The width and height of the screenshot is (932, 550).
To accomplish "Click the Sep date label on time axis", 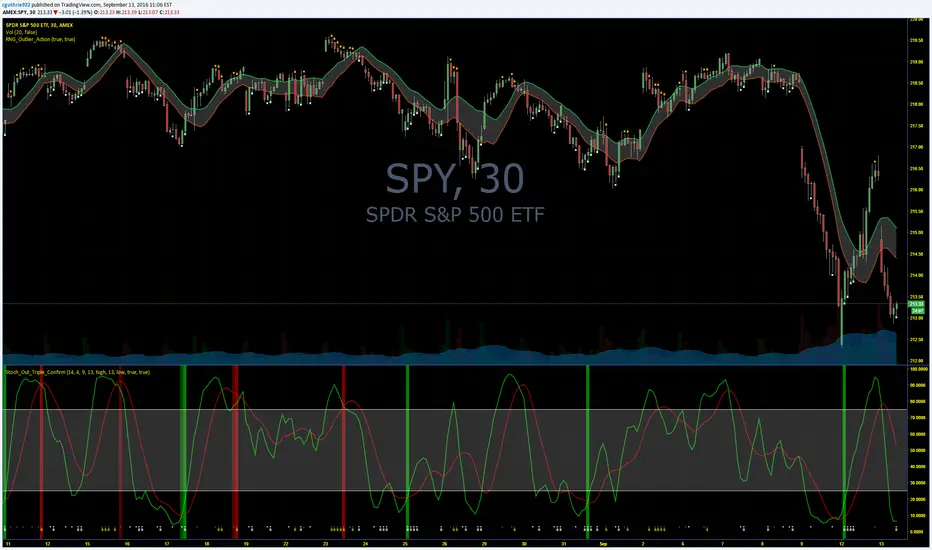I will coord(603,543).
